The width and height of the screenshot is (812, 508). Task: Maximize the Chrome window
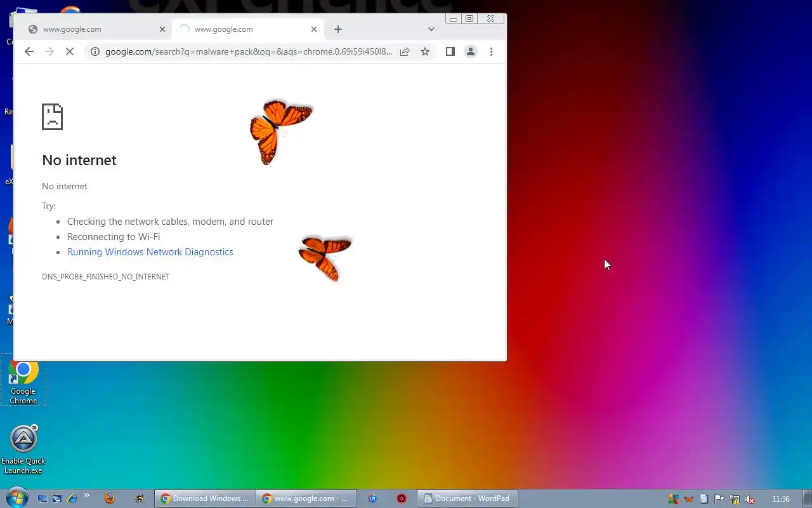point(469,19)
